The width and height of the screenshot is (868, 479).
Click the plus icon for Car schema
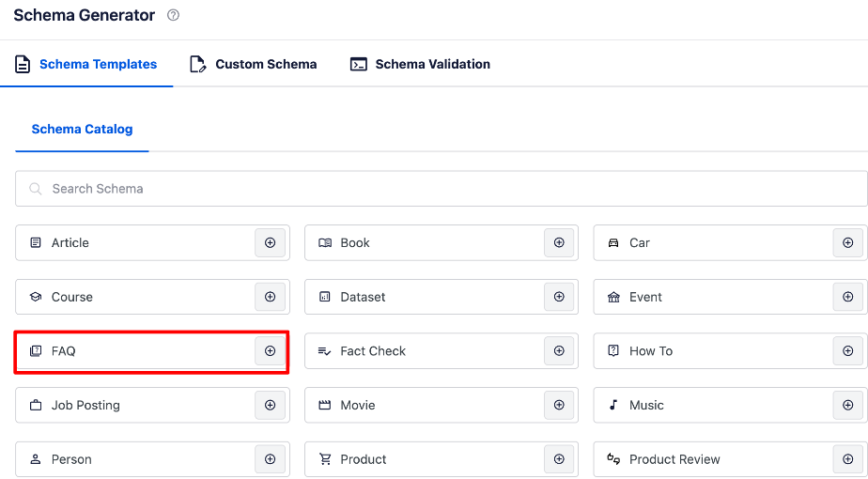pos(848,242)
